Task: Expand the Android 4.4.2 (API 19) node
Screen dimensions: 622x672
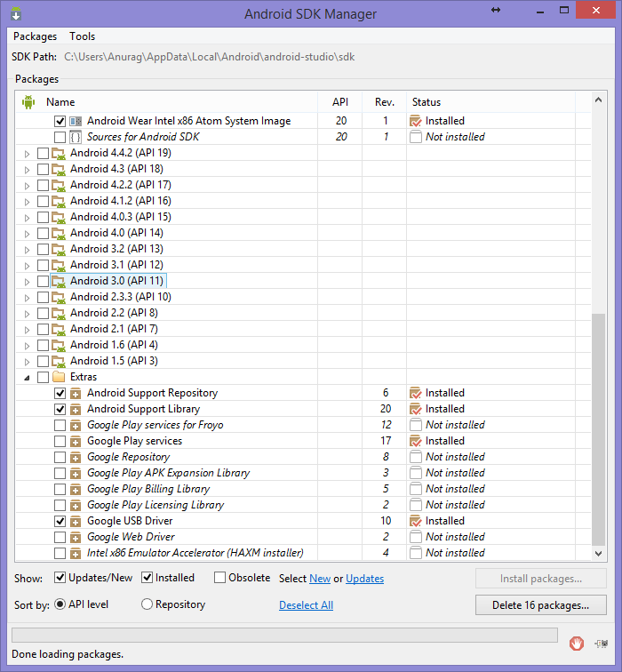Action: pyautogui.click(x=27, y=154)
